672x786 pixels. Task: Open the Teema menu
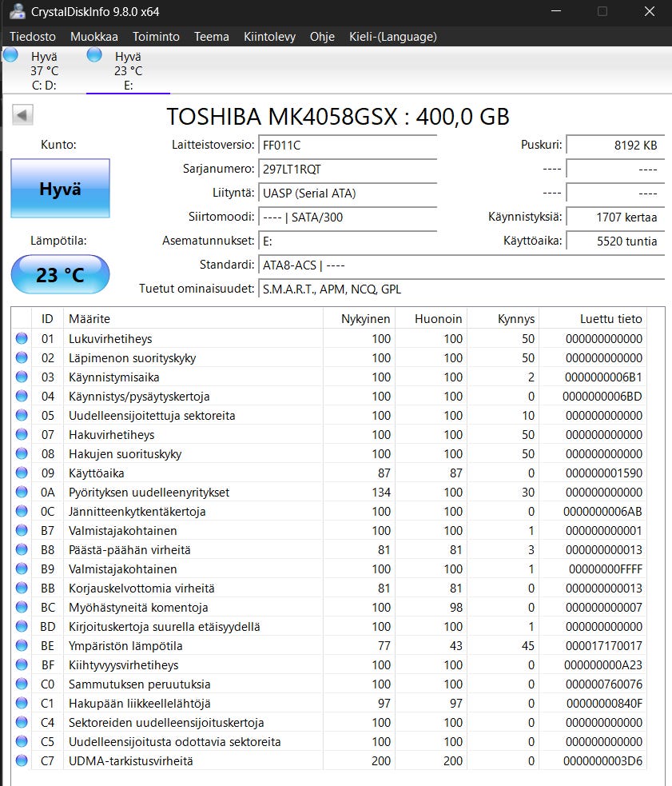pyautogui.click(x=212, y=37)
